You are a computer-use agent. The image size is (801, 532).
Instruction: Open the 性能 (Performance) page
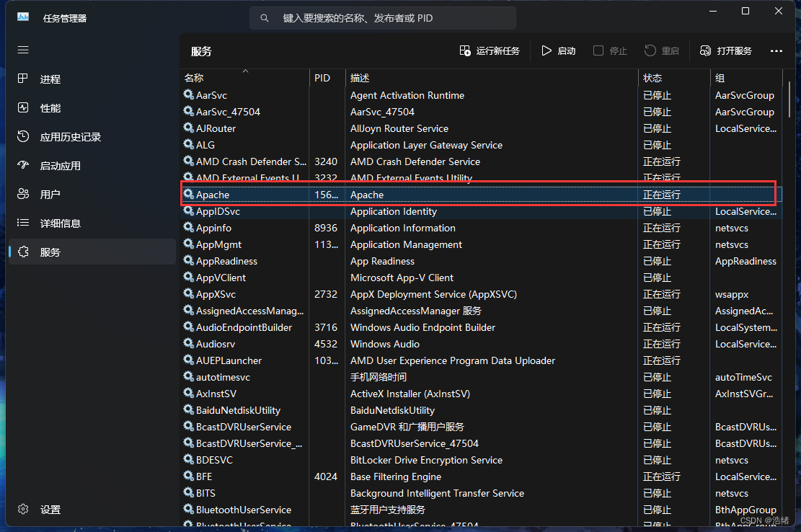click(50, 108)
